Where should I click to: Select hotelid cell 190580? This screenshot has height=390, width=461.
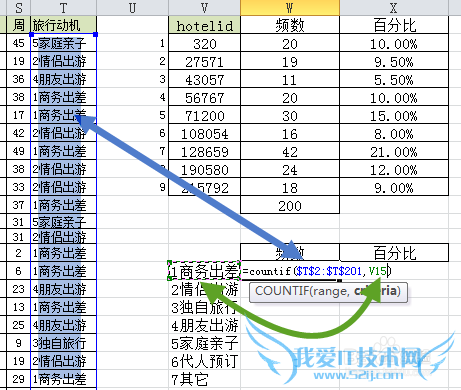coord(204,169)
